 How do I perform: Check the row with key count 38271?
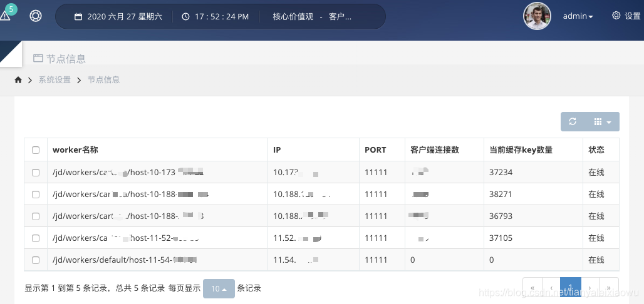[x=36, y=195]
